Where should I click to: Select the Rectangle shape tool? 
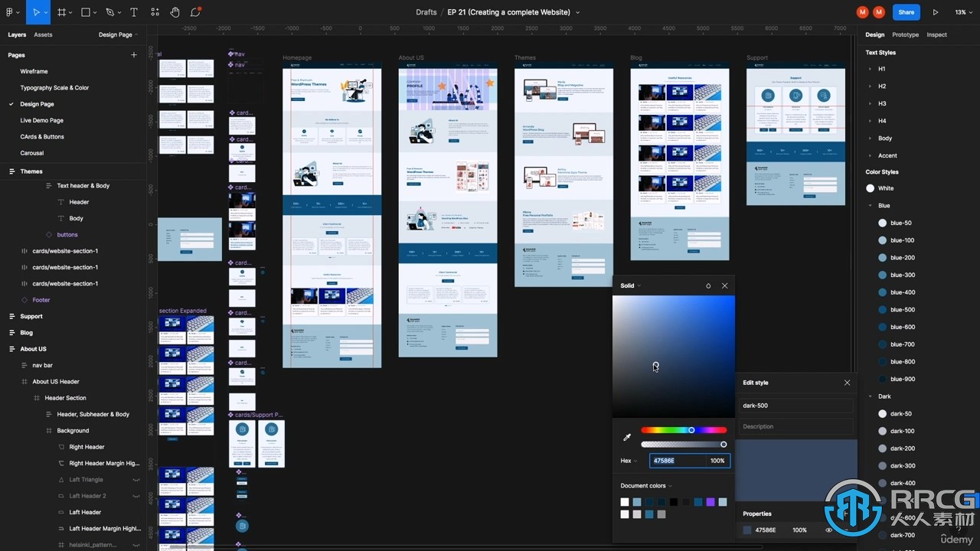click(x=86, y=12)
